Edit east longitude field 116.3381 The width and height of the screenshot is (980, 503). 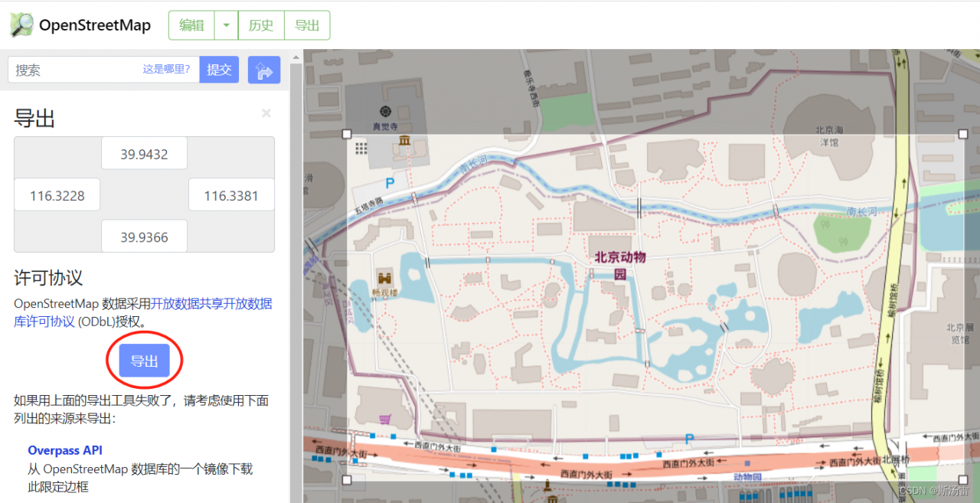(x=231, y=195)
